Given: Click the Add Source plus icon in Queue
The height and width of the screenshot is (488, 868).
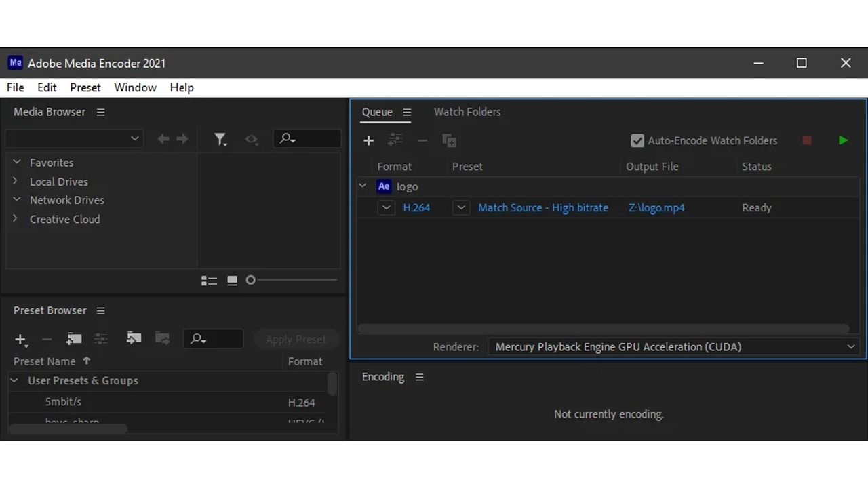Looking at the screenshot, I should [368, 140].
